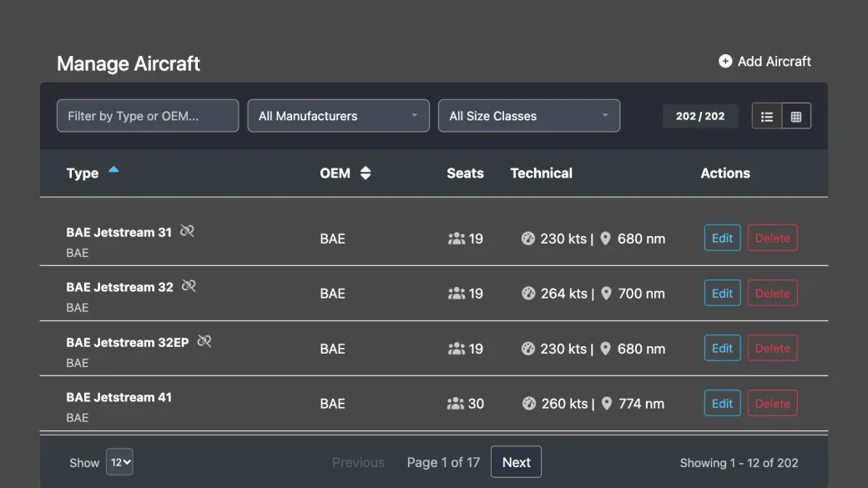The image size is (868, 488).
Task: Click the Actions column header
Action: point(725,174)
